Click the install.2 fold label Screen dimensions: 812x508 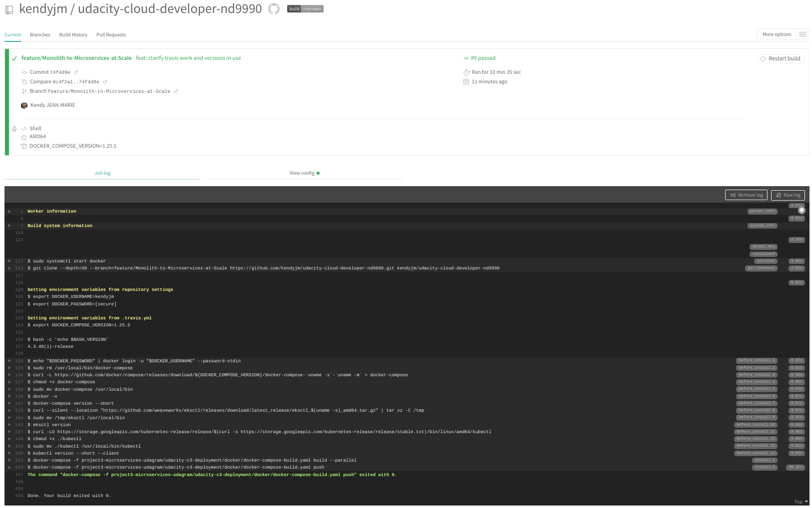765,467
